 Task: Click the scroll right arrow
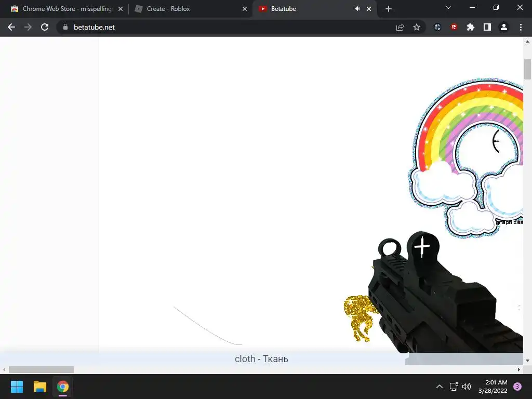pos(519,369)
